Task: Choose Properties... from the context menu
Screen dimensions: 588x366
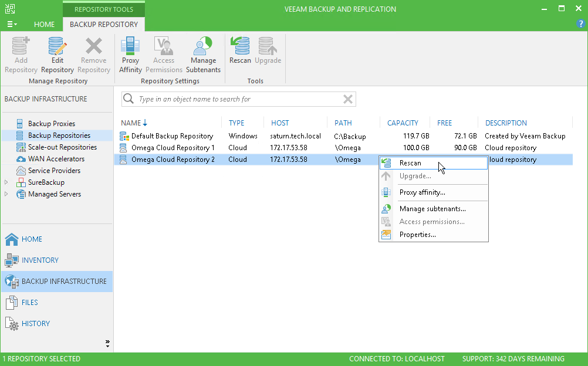Action: click(434, 235)
